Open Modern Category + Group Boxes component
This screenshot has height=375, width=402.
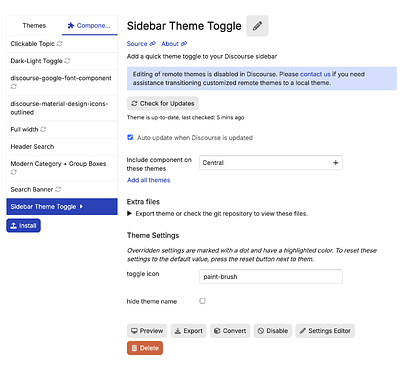point(62,168)
